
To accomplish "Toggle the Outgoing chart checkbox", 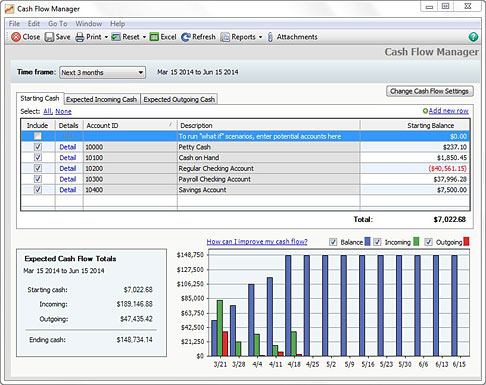I will [x=428, y=242].
